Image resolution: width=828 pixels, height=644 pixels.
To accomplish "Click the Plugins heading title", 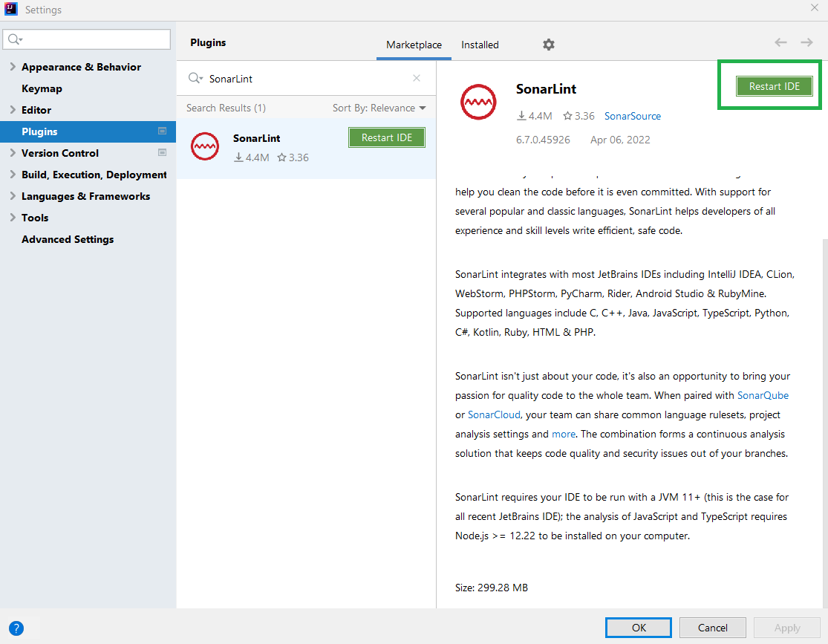I will (208, 42).
